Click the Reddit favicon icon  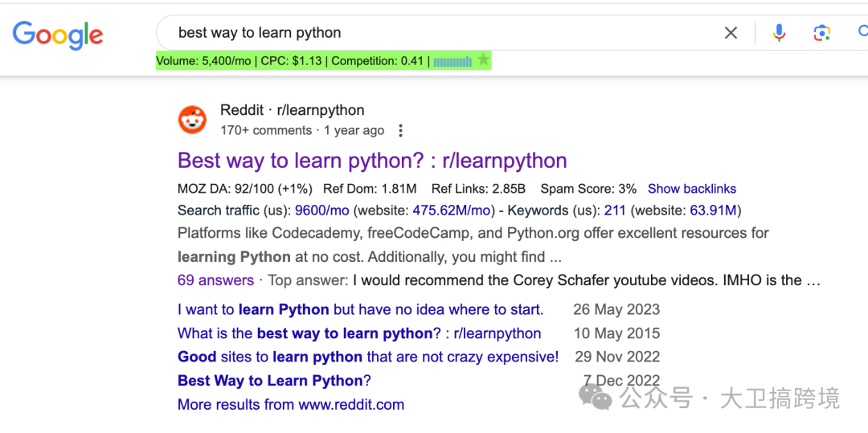(192, 120)
